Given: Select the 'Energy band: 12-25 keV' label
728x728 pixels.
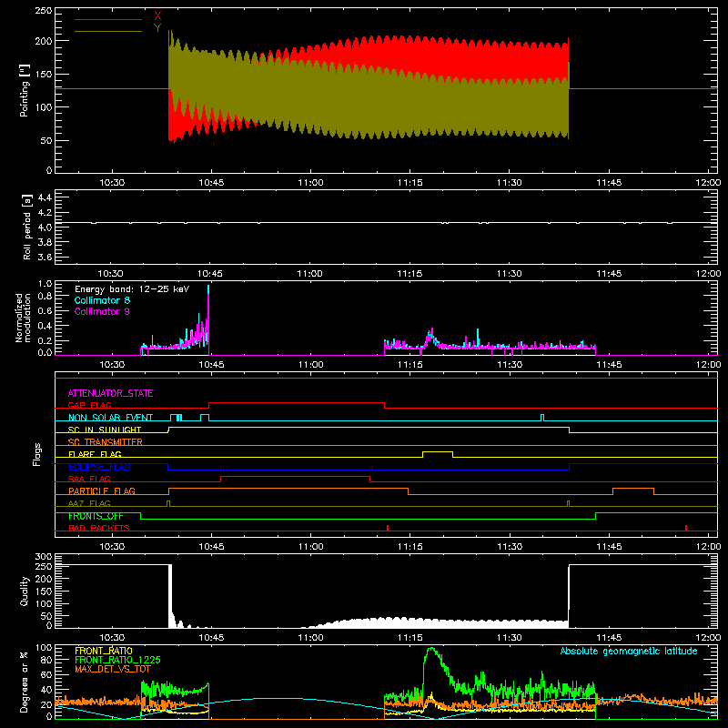Looking at the screenshot, I should pyautogui.click(x=132, y=289).
